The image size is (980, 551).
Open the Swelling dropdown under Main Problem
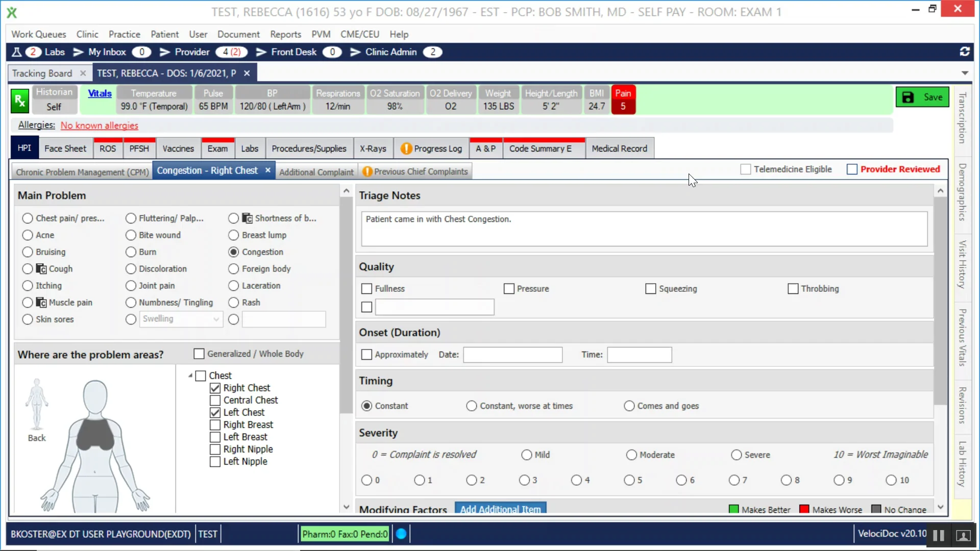[x=215, y=319]
